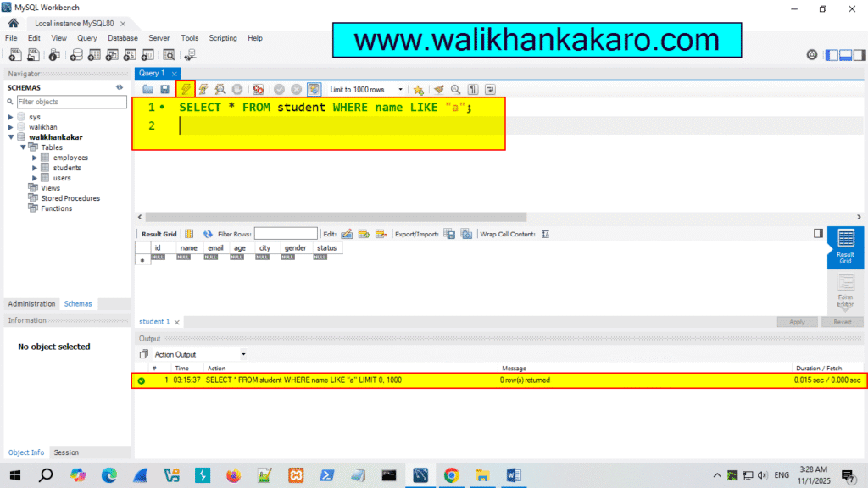Click the Stop Query execution icon
This screenshot has height=488, width=868.
(236, 89)
